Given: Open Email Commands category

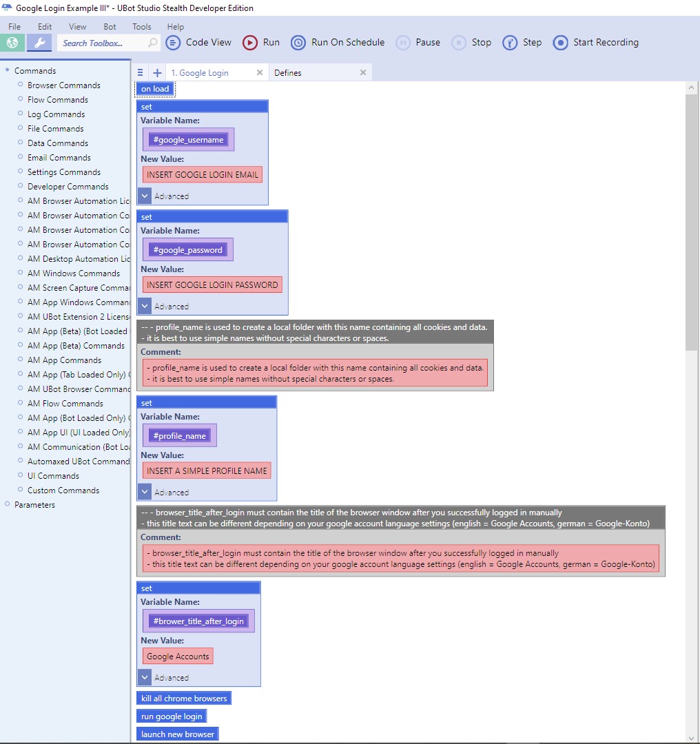Looking at the screenshot, I should coord(59,158).
